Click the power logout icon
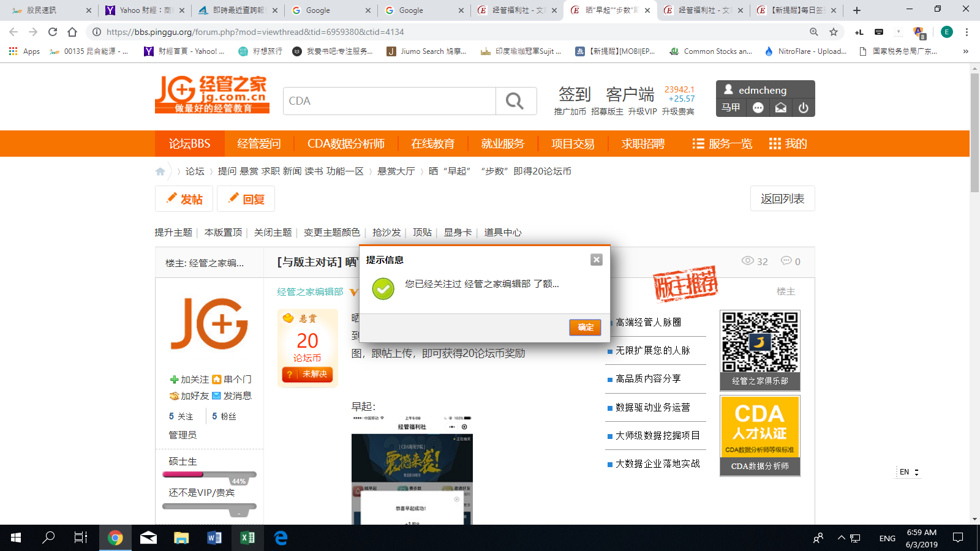Screen dimensions: 980x551 (804, 108)
